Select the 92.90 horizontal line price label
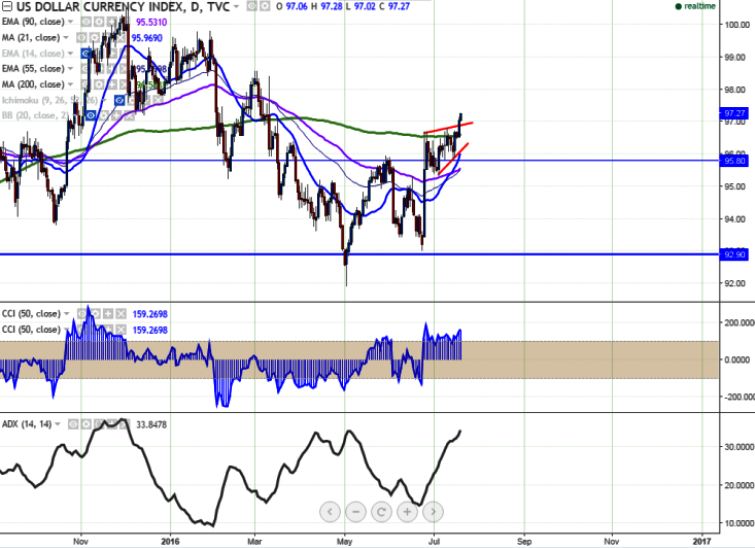This screenshot has height=548, width=755. click(734, 254)
